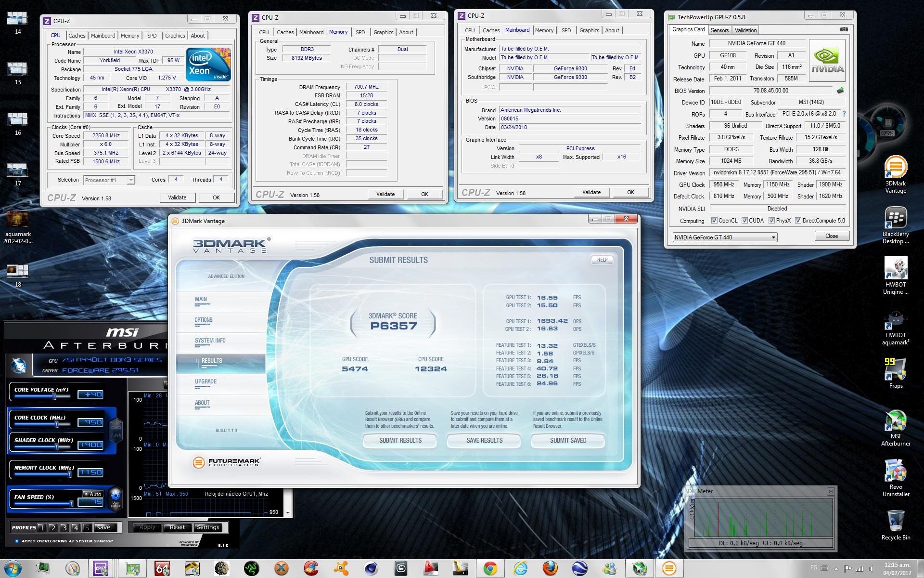
Task: Open the Windows Start menu
Action: [13, 568]
